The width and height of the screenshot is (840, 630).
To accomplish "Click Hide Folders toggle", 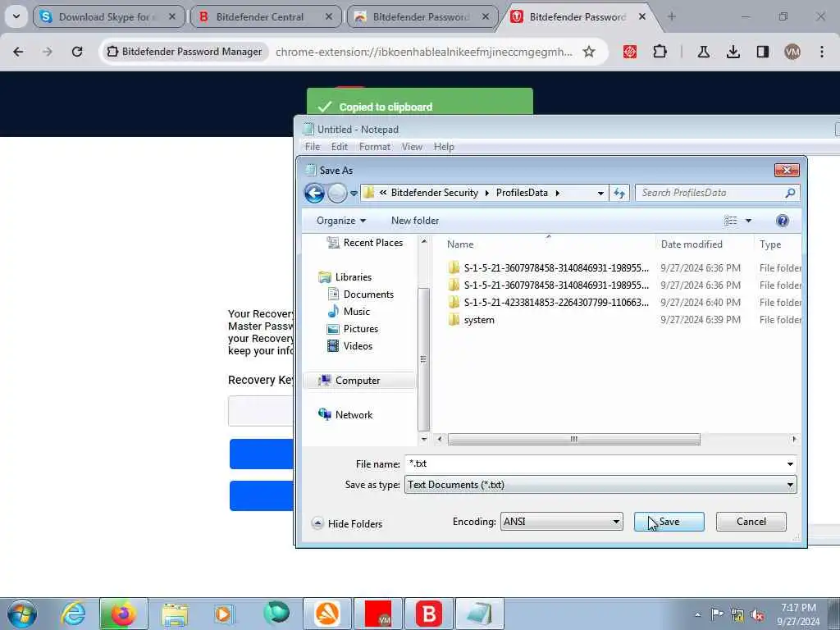I will click(347, 523).
